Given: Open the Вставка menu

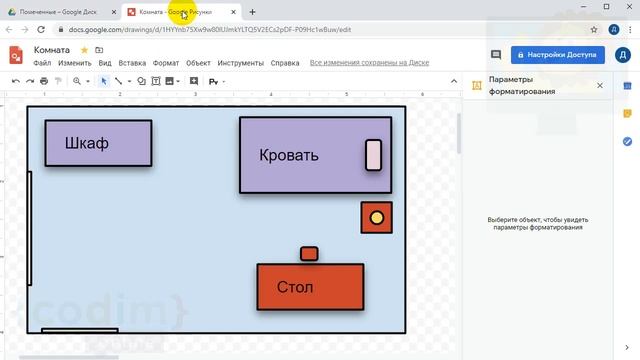Looking at the screenshot, I should (132, 63).
